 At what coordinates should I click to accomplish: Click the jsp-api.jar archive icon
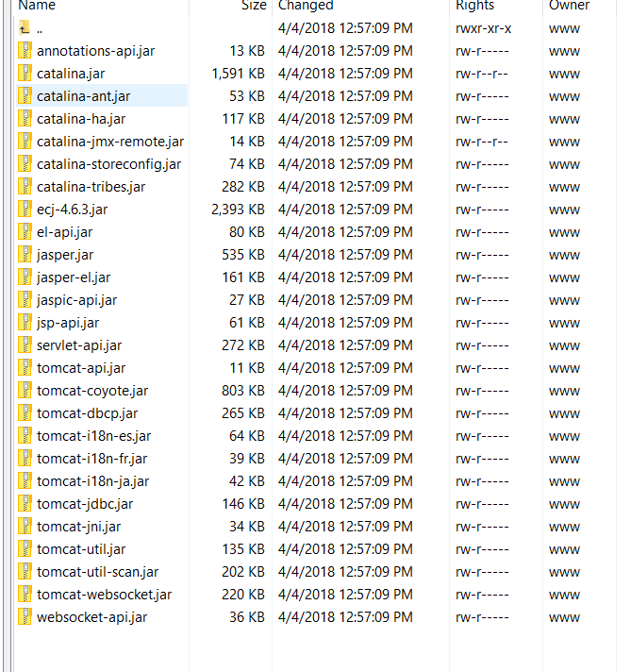(x=25, y=322)
